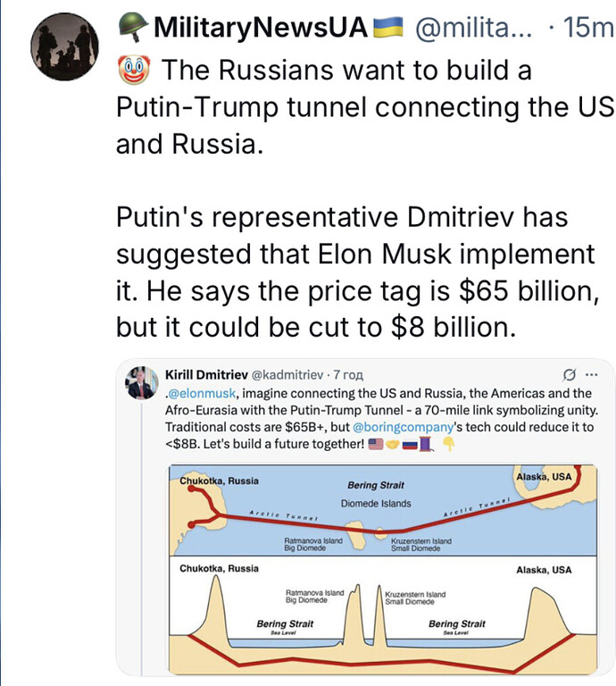This screenshot has width=616, height=686.
Task: Click the clown emoji in tweet
Action: point(131,69)
